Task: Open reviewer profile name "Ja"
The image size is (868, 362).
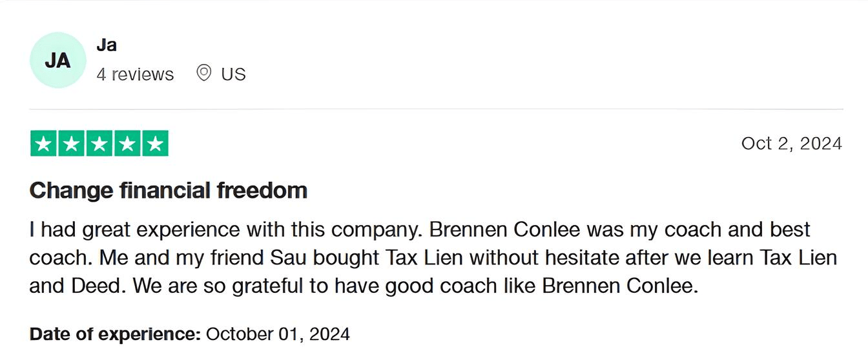Action: point(107,45)
